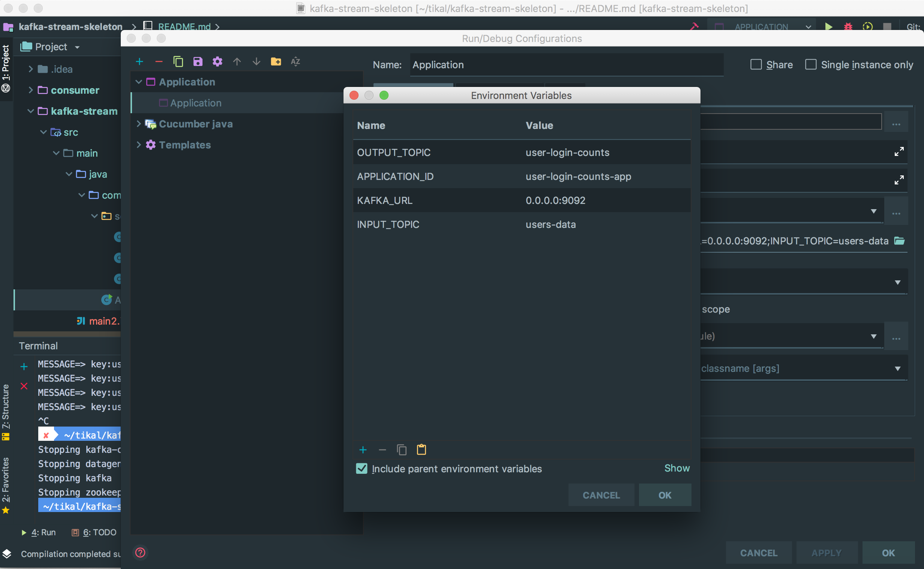Image resolution: width=924 pixels, height=569 pixels.
Task: Move configuration up with arrow icon
Action: (237, 61)
